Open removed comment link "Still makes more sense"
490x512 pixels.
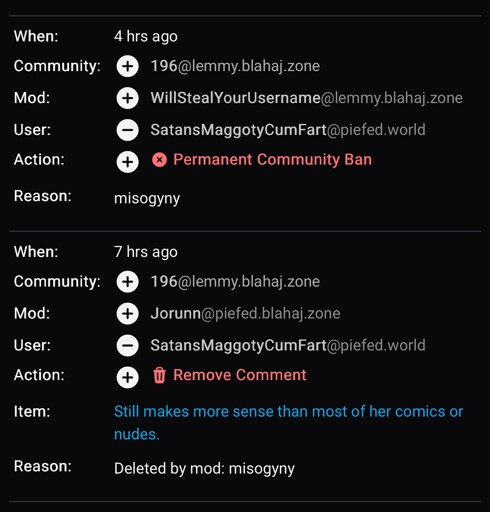[289, 423]
